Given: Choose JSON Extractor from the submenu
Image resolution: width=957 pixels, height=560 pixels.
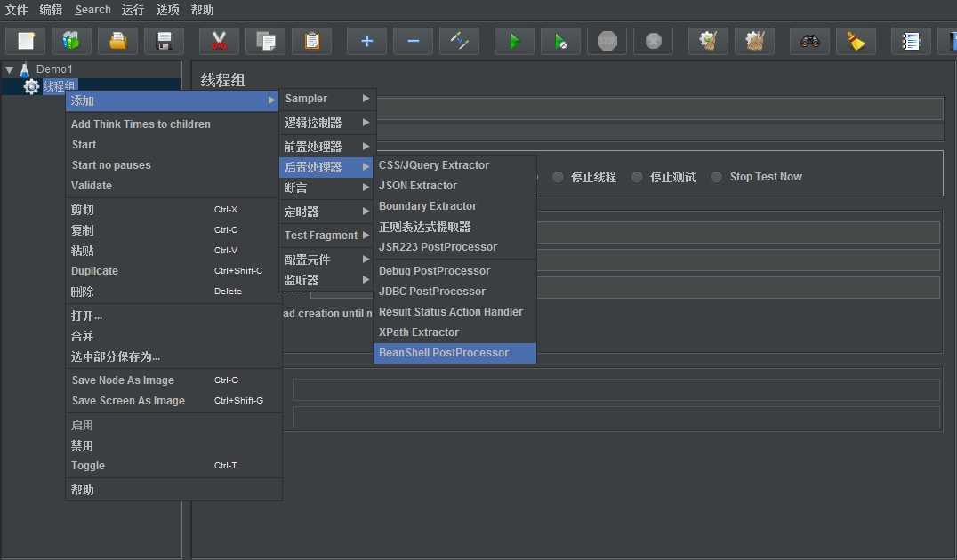Looking at the screenshot, I should pyautogui.click(x=454, y=186).
